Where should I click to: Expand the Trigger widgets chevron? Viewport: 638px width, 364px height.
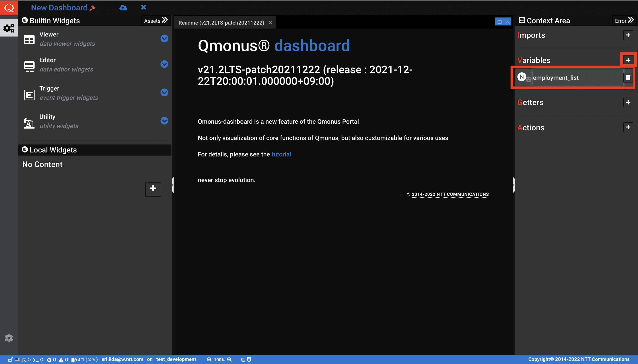(164, 92)
